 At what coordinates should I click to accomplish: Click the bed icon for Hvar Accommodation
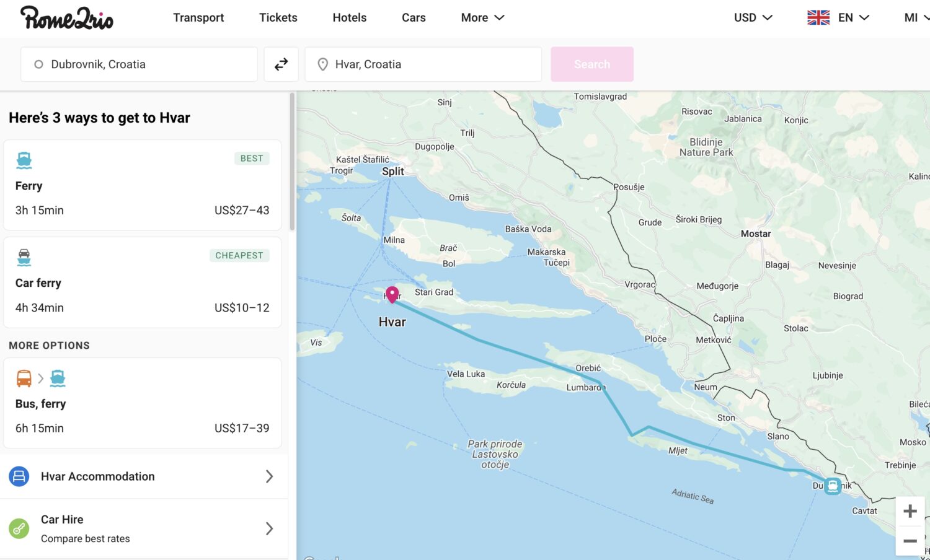coord(19,476)
